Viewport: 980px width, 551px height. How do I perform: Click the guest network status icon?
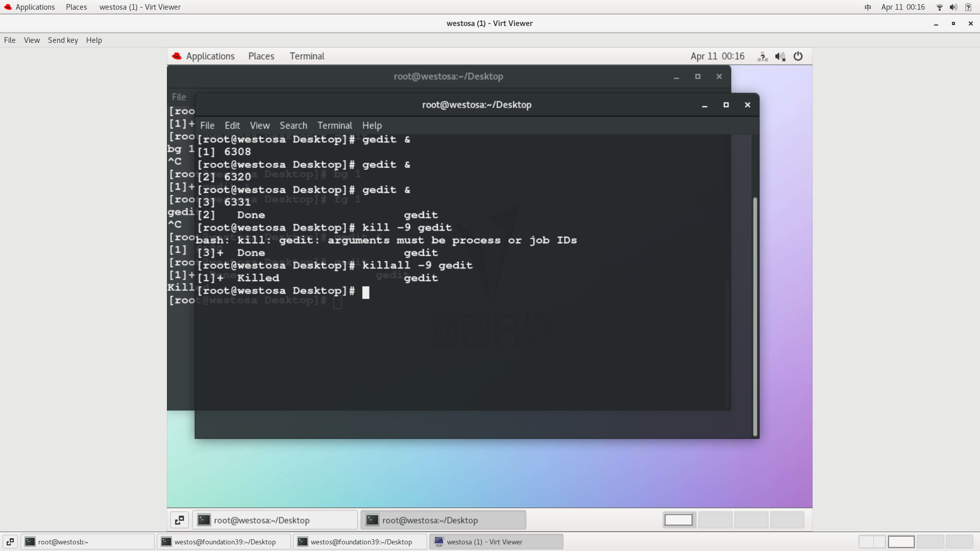pyautogui.click(x=763, y=57)
